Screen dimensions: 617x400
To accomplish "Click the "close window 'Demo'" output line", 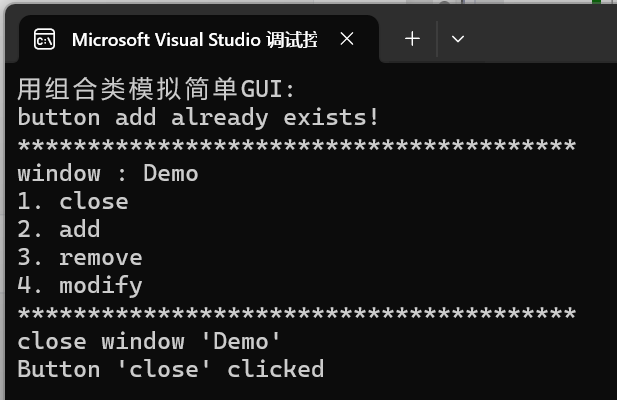I will click(x=149, y=341).
